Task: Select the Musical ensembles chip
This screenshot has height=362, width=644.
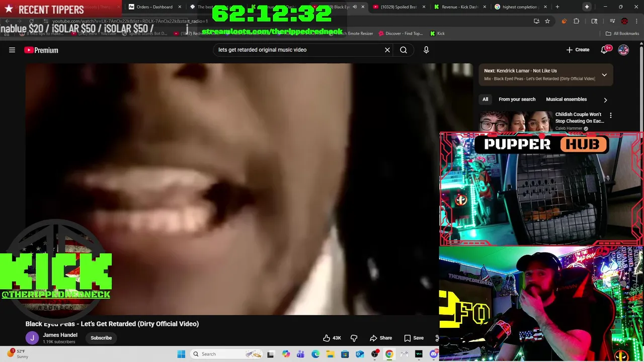Action: (x=566, y=99)
